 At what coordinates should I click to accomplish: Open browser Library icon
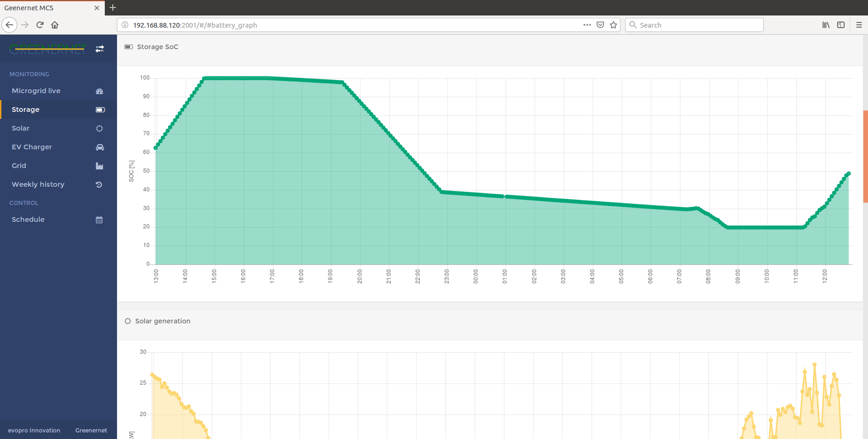[826, 25]
